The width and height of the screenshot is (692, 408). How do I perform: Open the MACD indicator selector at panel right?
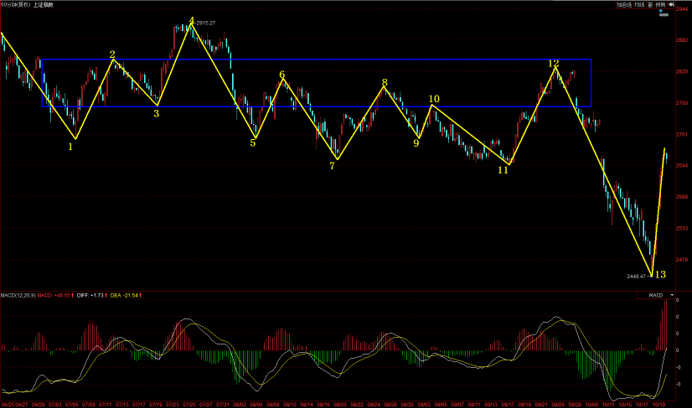coord(656,295)
